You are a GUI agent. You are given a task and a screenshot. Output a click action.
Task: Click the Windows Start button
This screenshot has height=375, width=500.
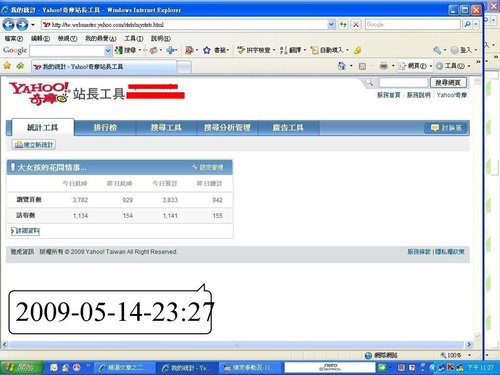click(21, 367)
